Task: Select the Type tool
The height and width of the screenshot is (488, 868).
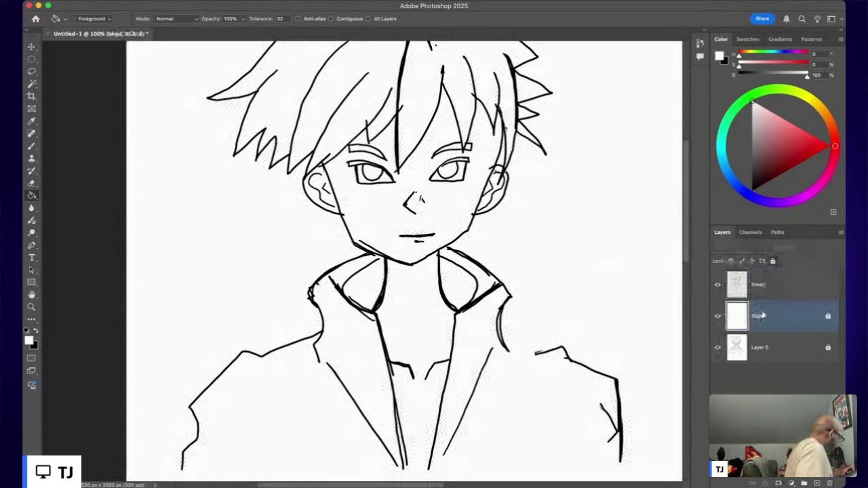Action: tap(31, 258)
